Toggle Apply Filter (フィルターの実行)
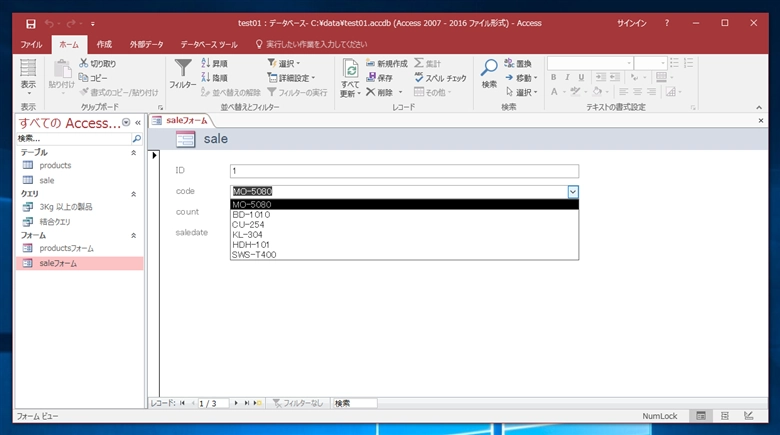The width and height of the screenshot is (780, 435). pyautogui.click(x=297, y=92)
